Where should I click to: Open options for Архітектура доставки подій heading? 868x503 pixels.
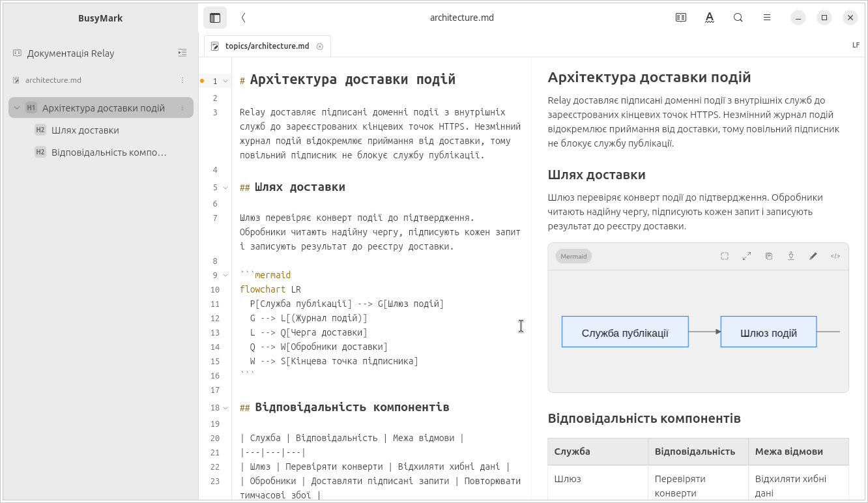click(182, 108)
